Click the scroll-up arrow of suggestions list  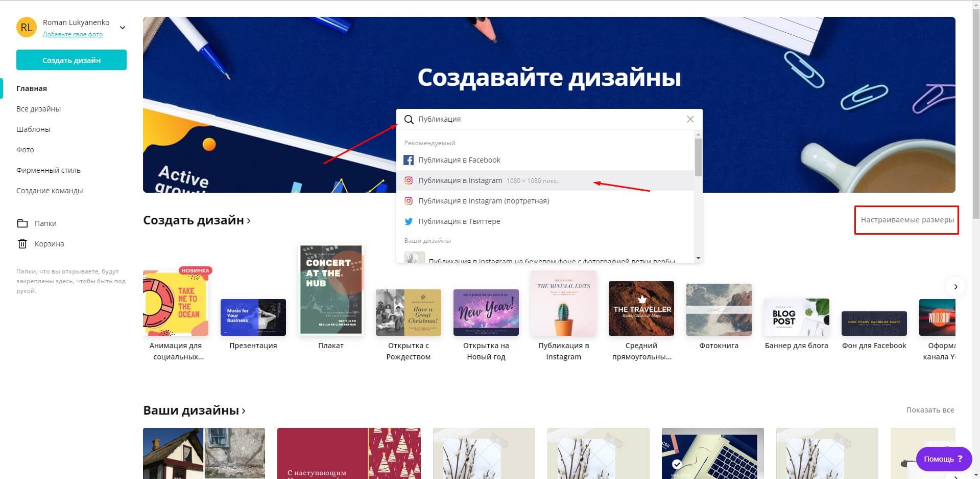coord(698,134)
